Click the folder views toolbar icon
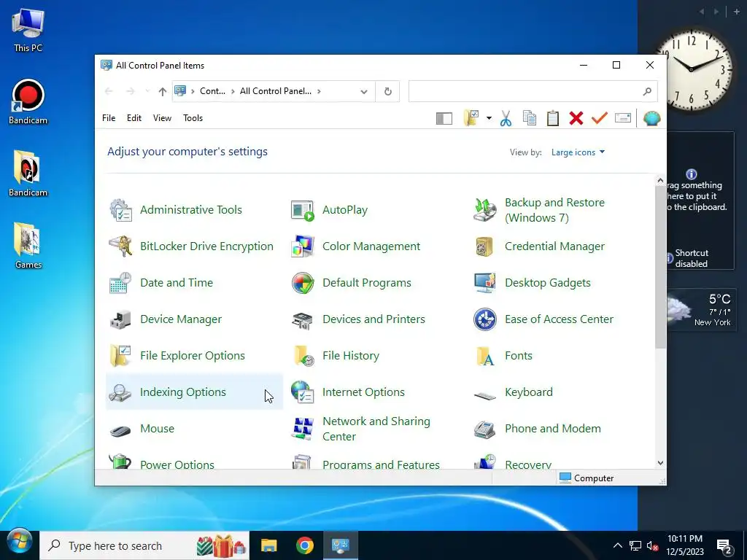The height and width of the screenshot is (560, 747). [471, 118]
